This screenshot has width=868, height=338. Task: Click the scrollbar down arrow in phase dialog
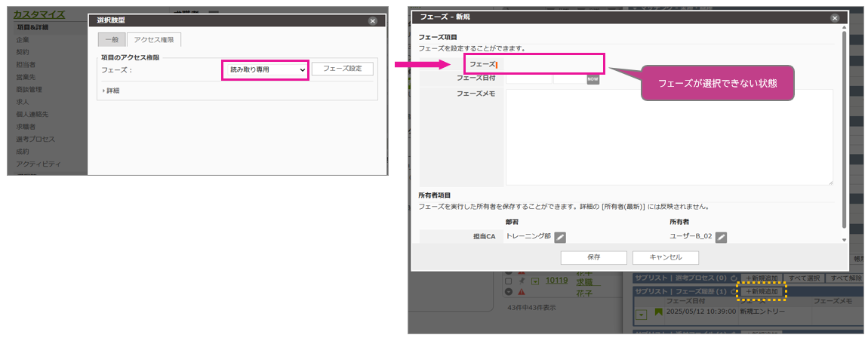pos(843,239)
